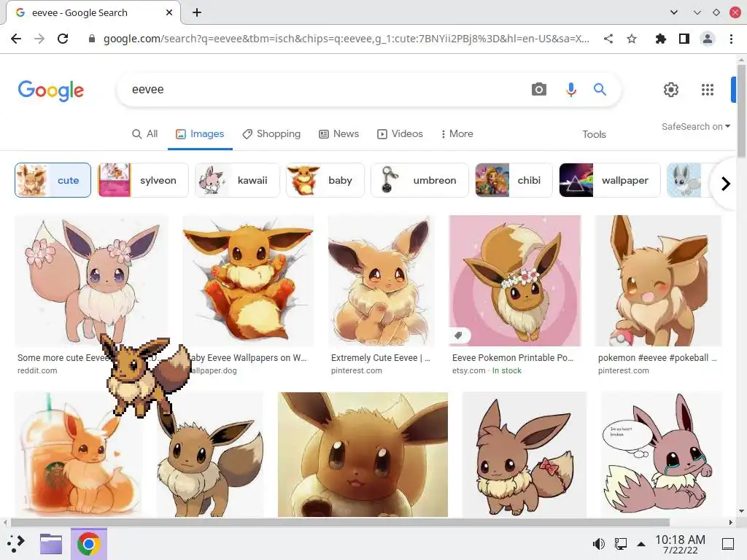This screenshot has height=560, width=747.
Task: Toggle the browser side panel
Action: tap(684, 39)
